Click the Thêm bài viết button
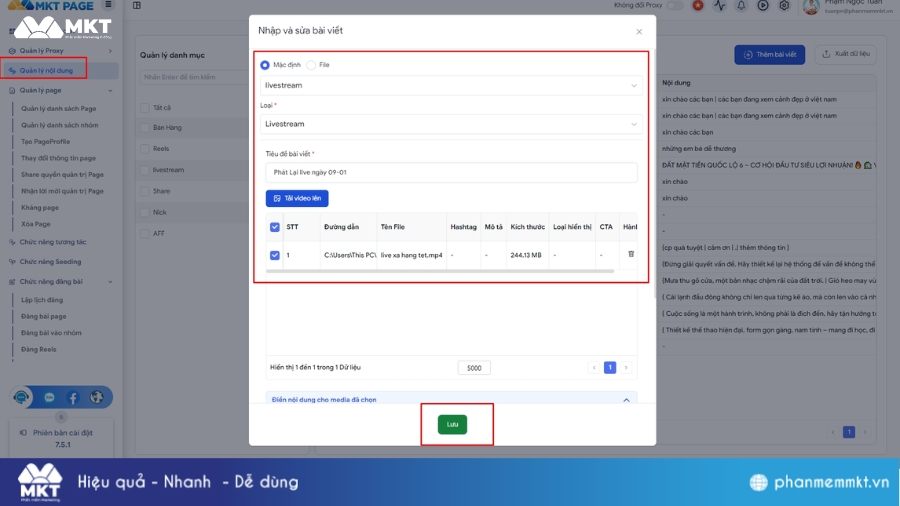 coord(770,55)
